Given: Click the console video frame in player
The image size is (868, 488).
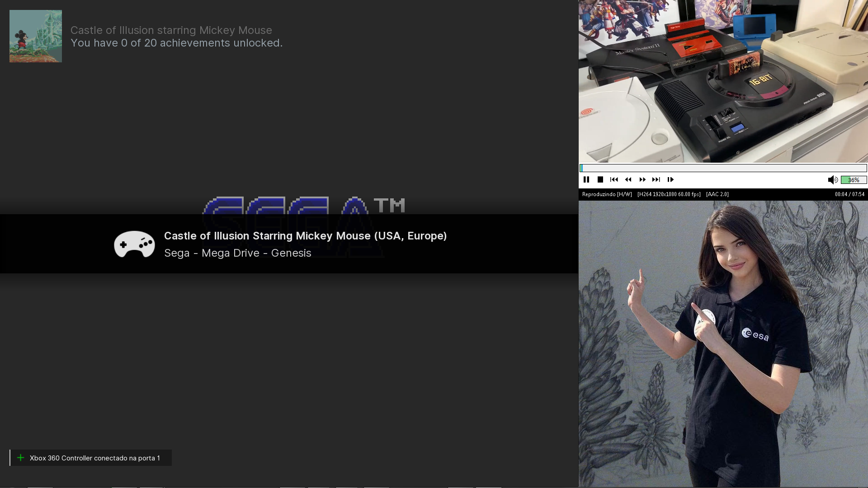Looking at the screenshot, I should tap(723, 81).
